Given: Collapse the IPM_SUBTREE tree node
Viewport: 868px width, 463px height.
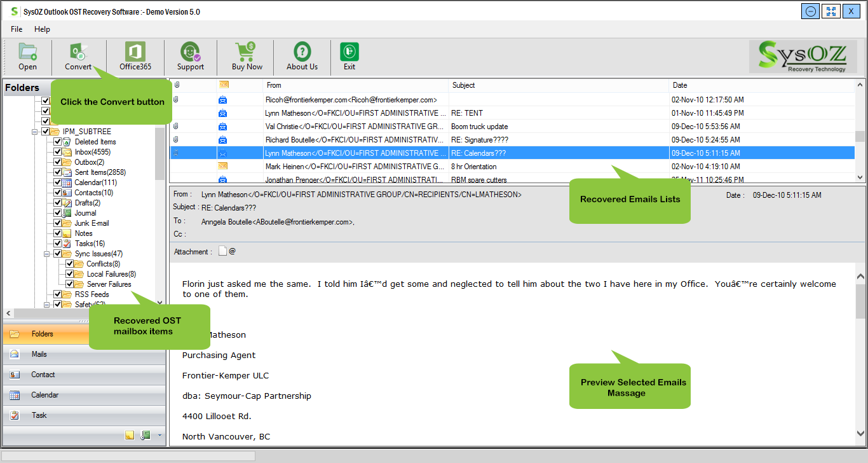Looking at the screenshot, I should [35, 132].
